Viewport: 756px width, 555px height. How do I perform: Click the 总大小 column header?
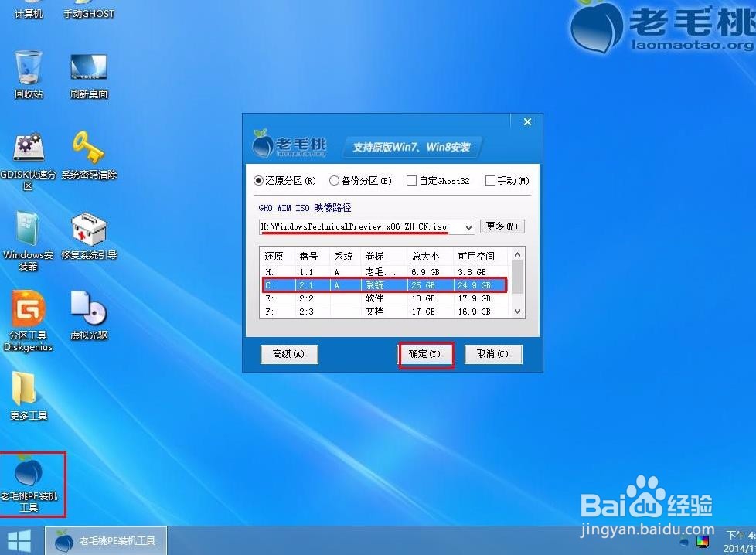coord(429,257)
